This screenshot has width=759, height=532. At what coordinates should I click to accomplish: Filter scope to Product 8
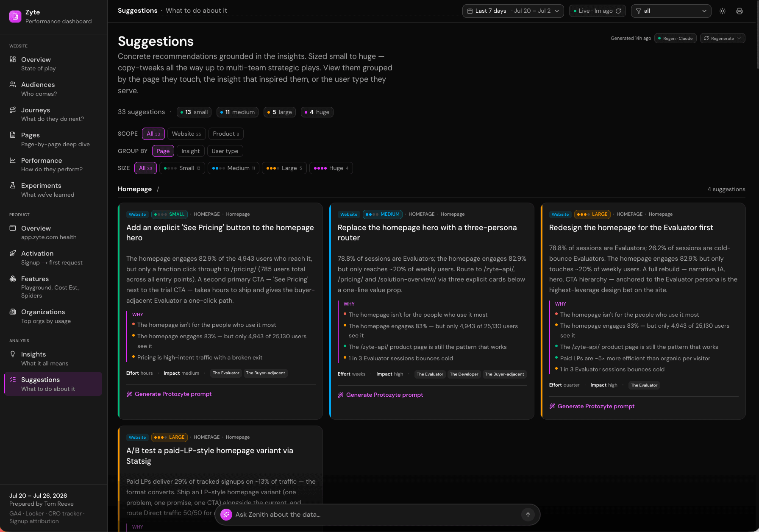click(x=226, y=134)
